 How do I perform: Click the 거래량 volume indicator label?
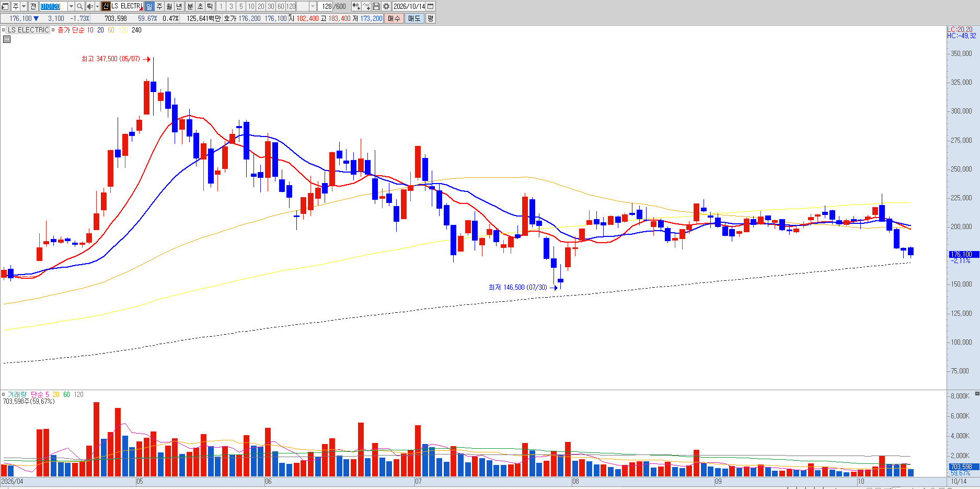pyautogui.click(x=17, y=394)
